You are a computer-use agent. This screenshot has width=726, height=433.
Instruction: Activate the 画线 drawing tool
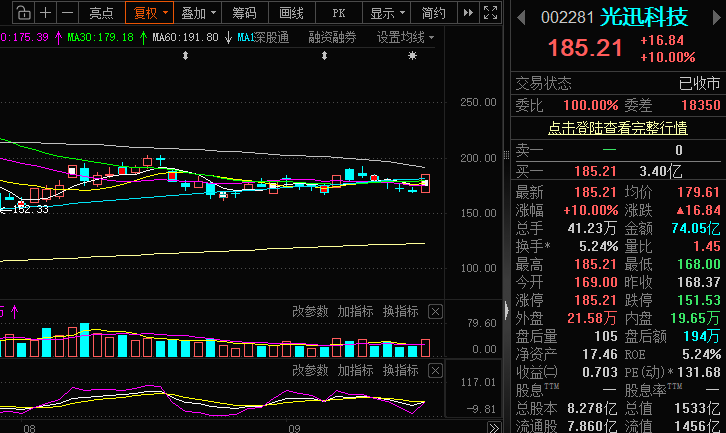click(x=291, y=13)
